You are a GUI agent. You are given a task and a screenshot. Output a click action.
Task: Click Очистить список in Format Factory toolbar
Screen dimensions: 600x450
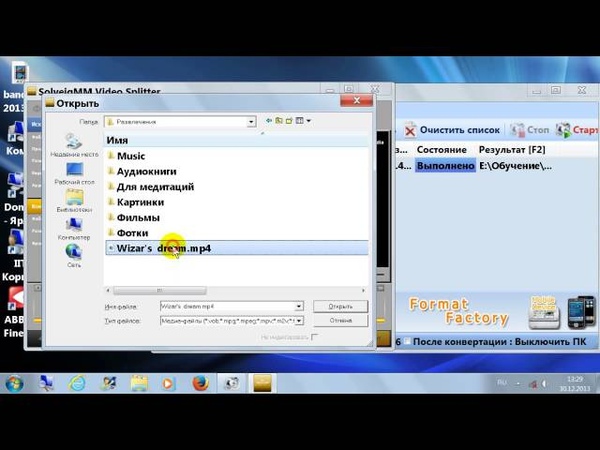tap(451, 130)
